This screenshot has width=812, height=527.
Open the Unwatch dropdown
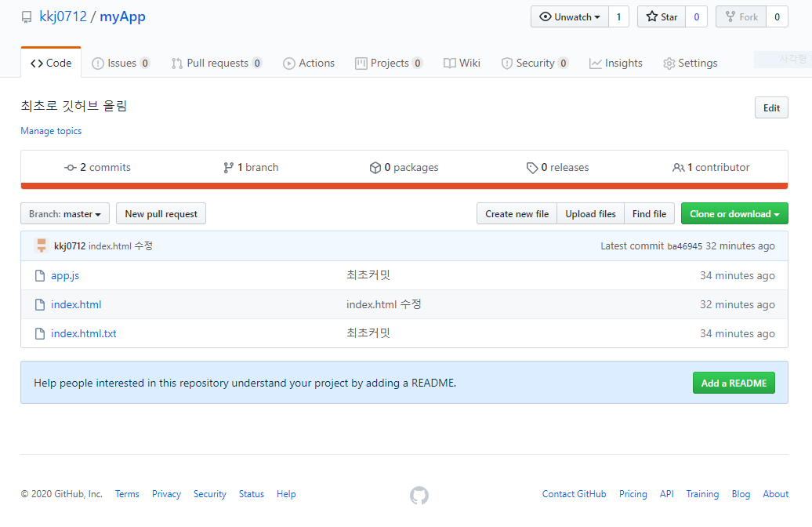click(570, 16)
